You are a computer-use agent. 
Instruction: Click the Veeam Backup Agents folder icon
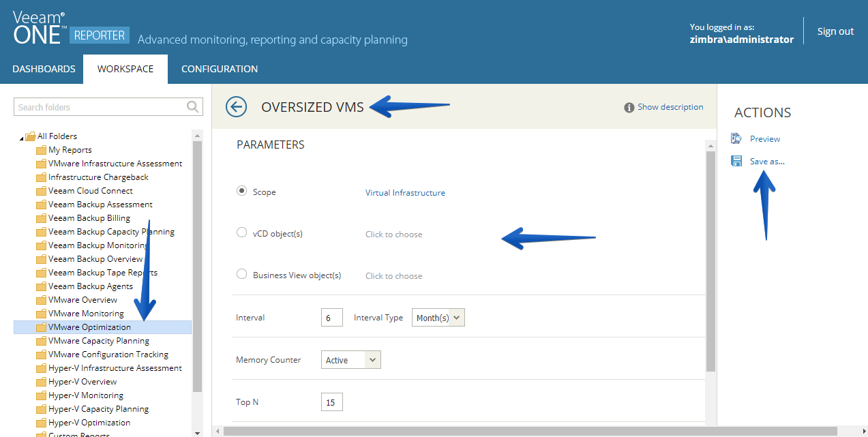(41, 286)
